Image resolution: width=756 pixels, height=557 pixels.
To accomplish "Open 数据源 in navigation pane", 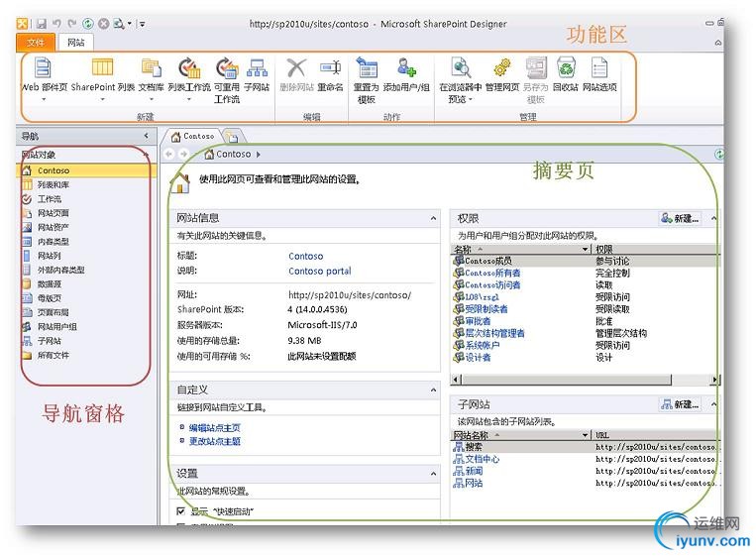I will pyautogui.click(x=50, y=284).
